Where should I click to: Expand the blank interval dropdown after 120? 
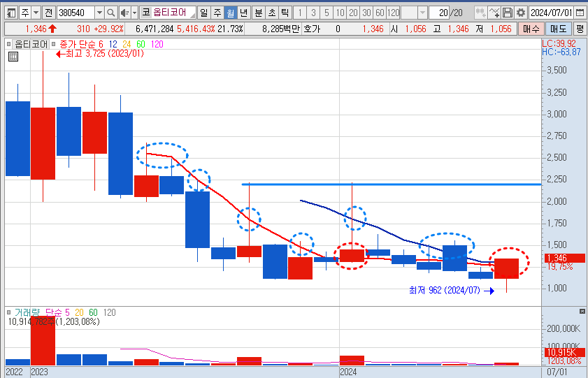[x=422, y=13]
